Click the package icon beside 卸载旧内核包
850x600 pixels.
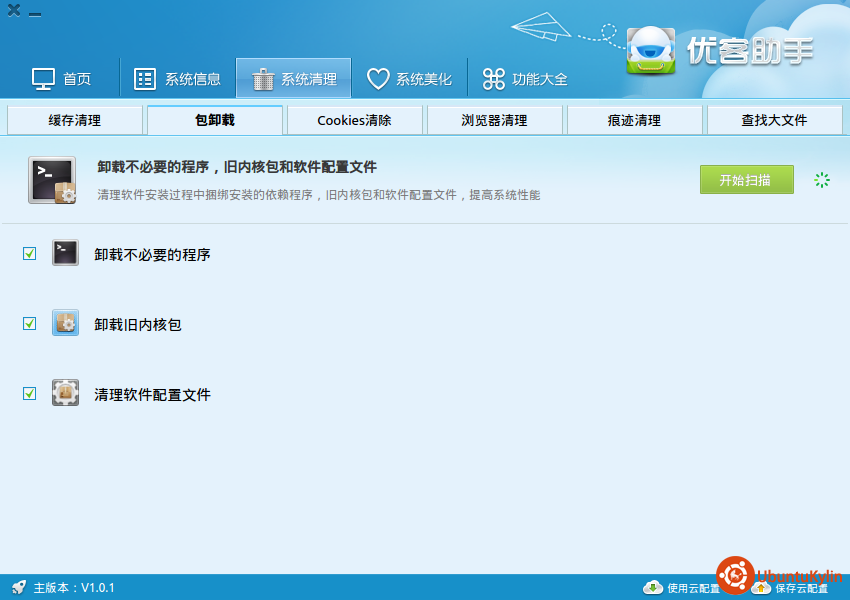point(65,323)
